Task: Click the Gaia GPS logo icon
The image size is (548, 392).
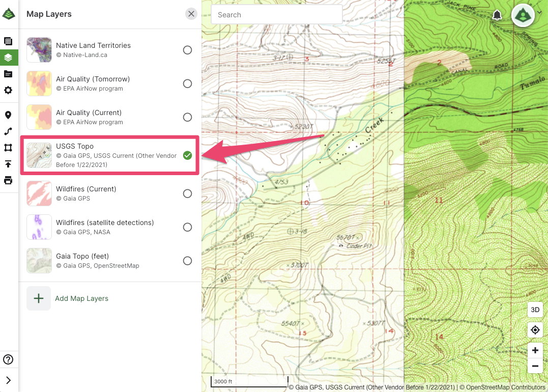Action: pos(9,14)
